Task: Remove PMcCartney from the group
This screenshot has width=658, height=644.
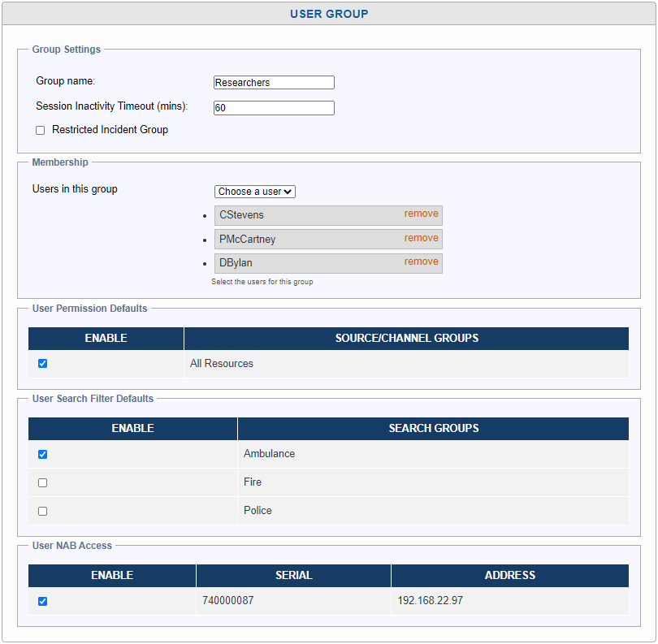Action: (421, 238)
